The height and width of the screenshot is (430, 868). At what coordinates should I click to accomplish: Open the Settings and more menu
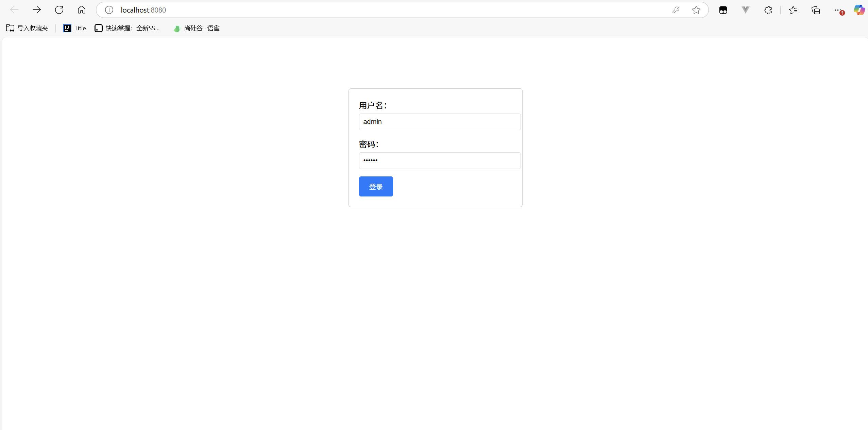point(837,10)
